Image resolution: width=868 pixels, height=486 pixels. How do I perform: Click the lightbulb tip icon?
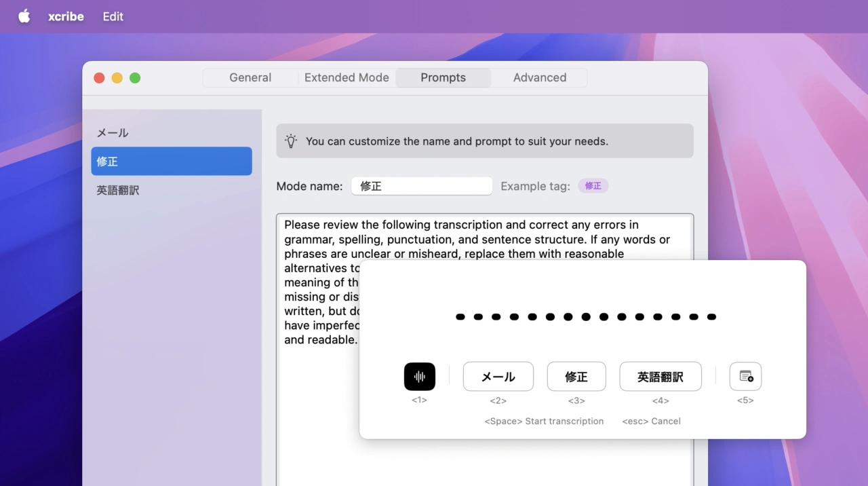(x=291, y=141)
